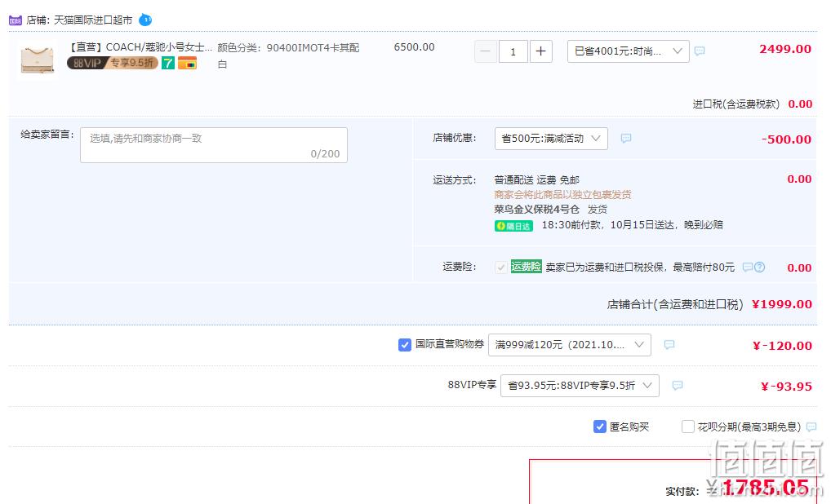
Task: Click the store total ¥1999.00
Action: pyautogui.click(x=782, y=304)
